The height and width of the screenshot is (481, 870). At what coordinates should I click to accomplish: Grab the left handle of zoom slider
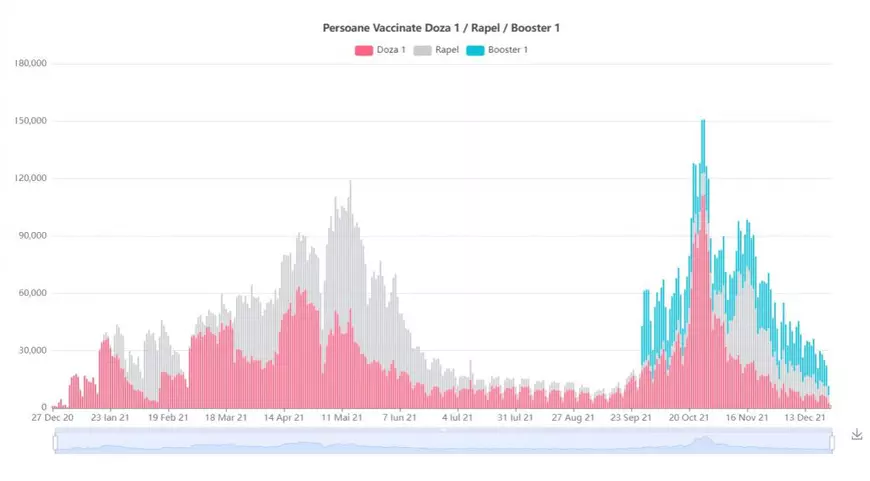point(56,443)
